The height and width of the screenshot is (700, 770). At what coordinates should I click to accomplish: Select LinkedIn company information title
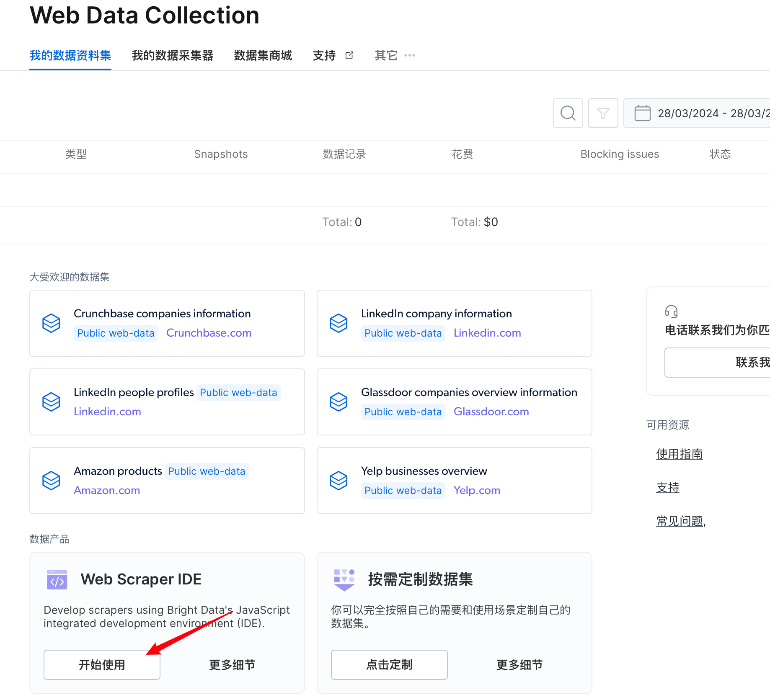point(437,314)
